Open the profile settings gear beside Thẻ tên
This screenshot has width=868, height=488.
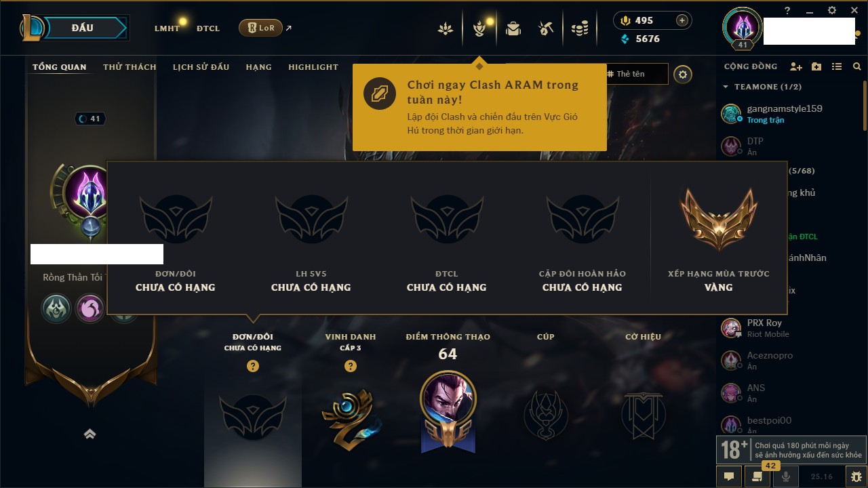click(683, 75)
